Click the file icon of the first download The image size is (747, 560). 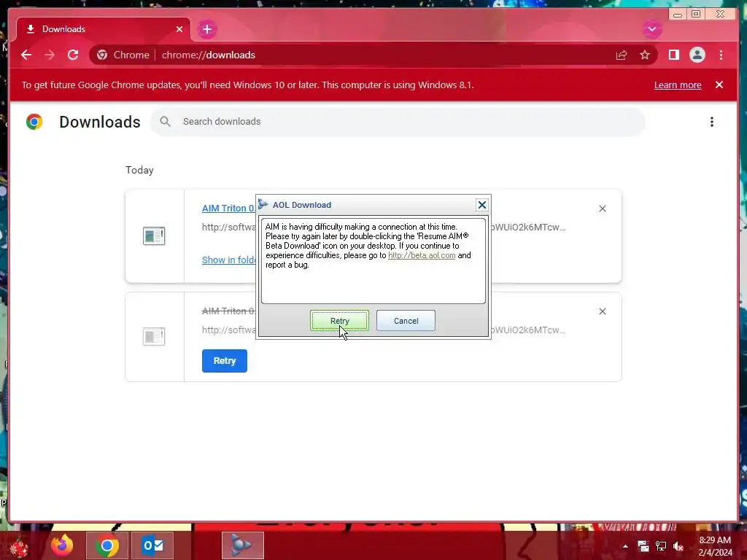154,236
